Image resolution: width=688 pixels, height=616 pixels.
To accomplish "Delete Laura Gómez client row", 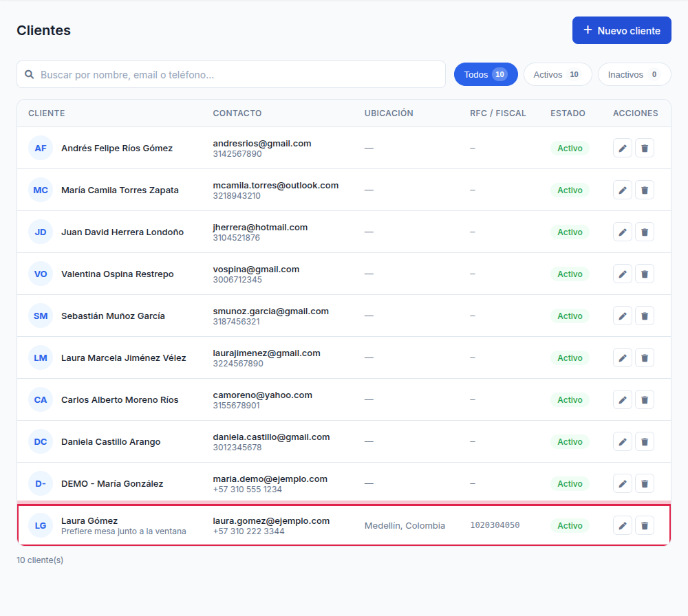I will point(645,526).
